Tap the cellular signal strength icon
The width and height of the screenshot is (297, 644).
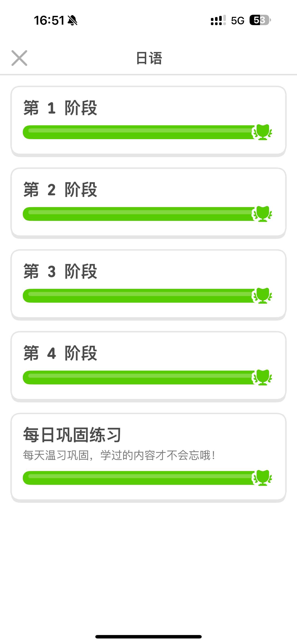(218, 20)
